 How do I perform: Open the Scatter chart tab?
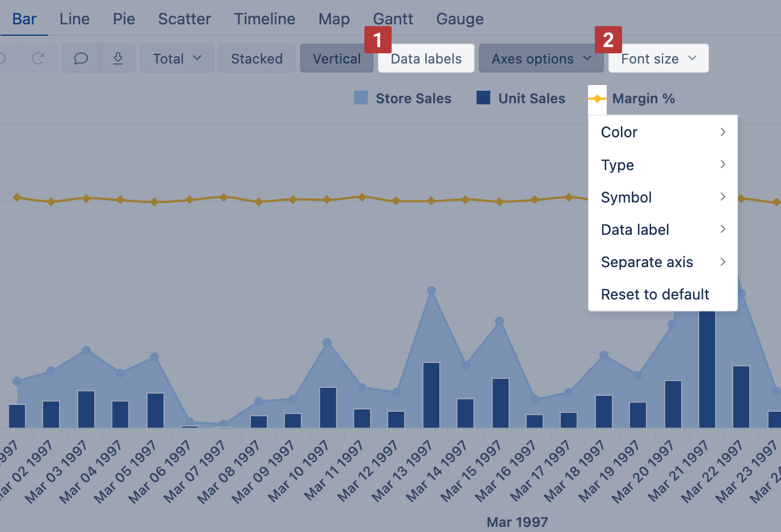click(184, 19)
